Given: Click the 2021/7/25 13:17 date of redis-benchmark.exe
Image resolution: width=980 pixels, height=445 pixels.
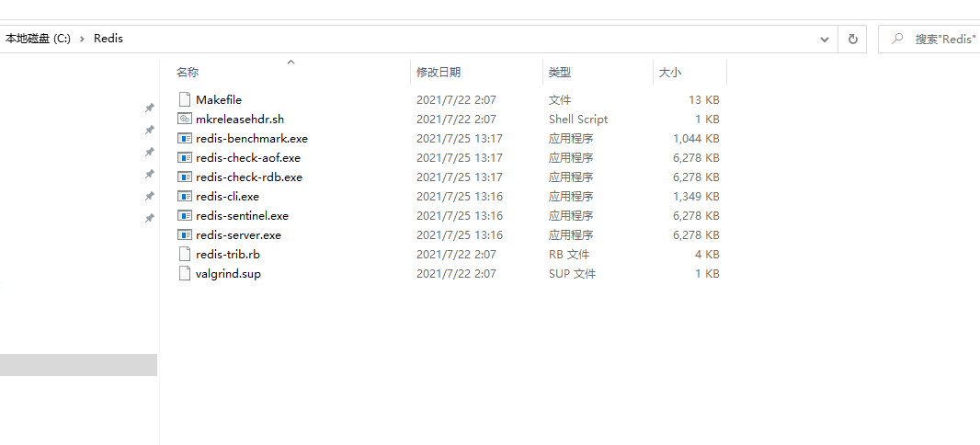Looking at the screenshot, I should [460, 138].
